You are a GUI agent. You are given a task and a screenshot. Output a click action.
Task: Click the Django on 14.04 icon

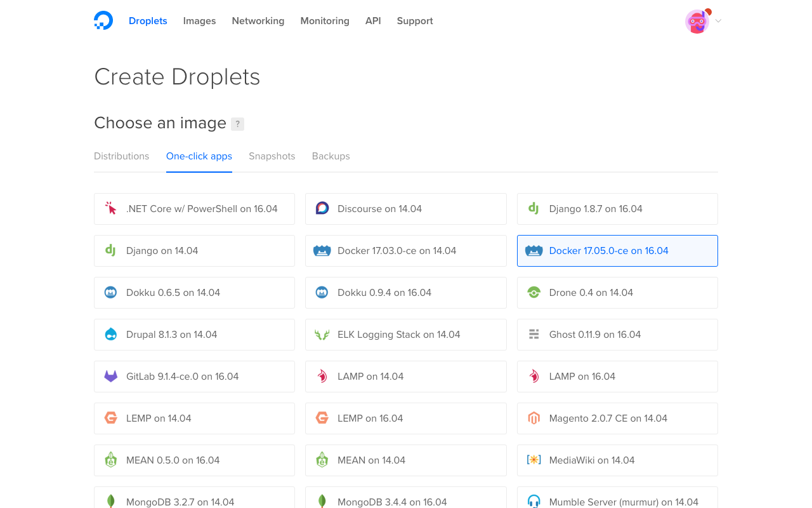coord(110,250)
